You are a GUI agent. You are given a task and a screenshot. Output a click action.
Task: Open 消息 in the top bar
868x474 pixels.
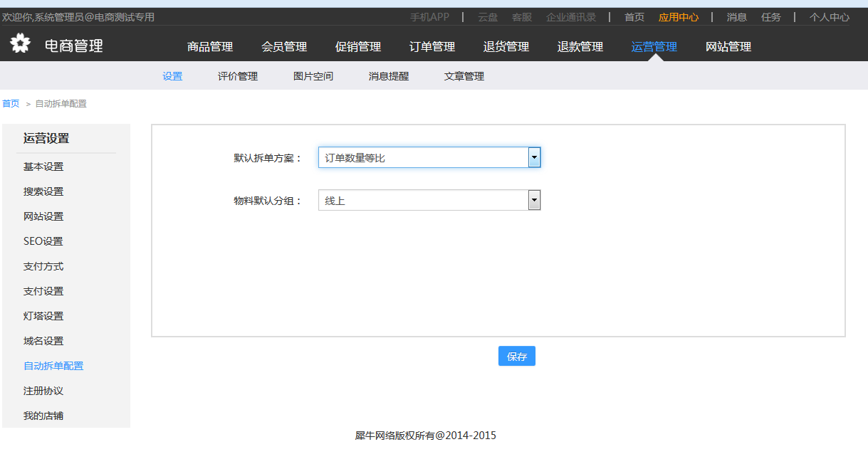pyautogui.click(x=737, y=17)
